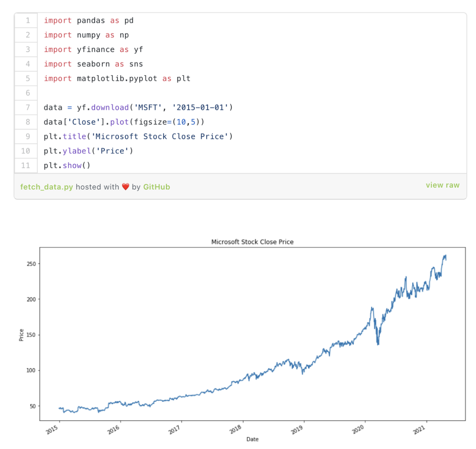Click the yf.download('MSFT') code line
The image size is (476, 449).
pyautogui.click(x=138, y=107)
